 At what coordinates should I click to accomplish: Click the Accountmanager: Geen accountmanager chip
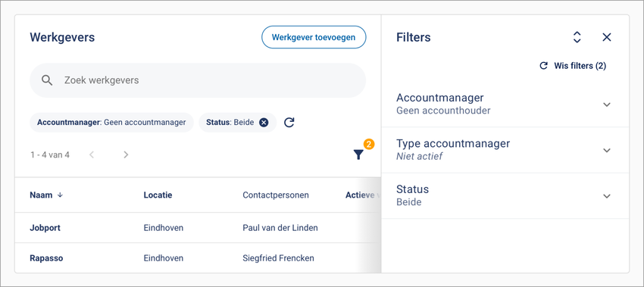click(111, 123)
